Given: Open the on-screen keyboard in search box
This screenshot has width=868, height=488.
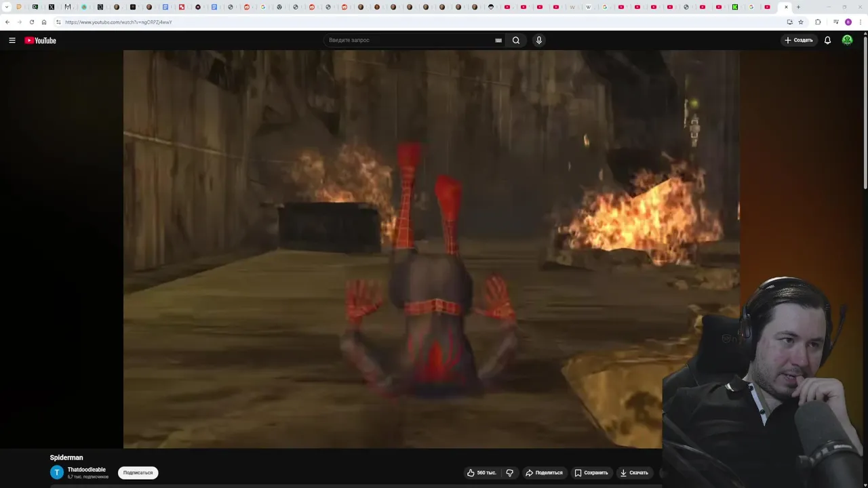Looking at the screenshot, I should coord(498,40).
